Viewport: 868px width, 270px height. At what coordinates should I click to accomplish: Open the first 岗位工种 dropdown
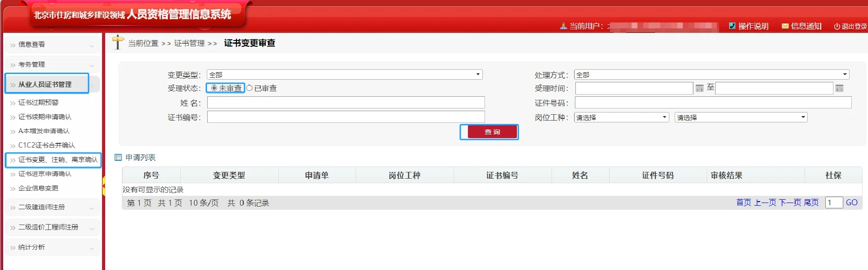click(x=622, y=117)
